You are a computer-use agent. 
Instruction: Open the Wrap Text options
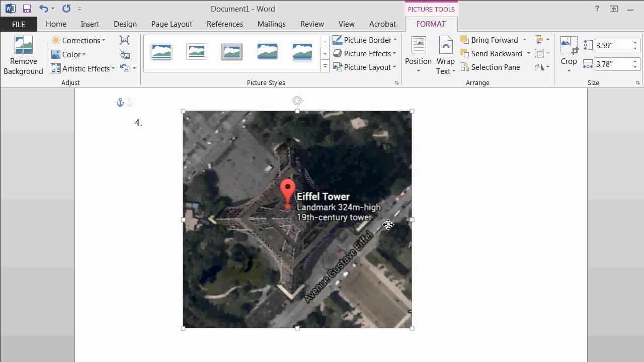coord(445,55)
